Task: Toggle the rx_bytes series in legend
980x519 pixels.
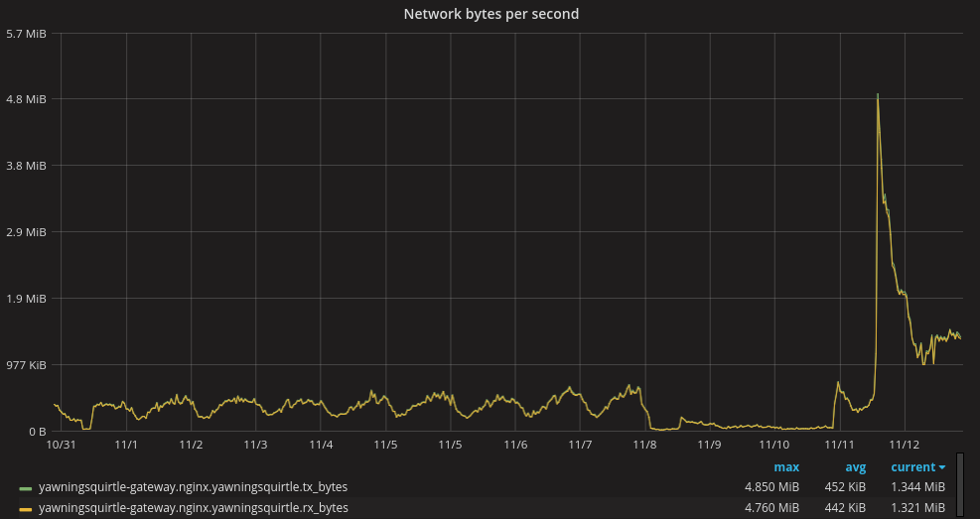Action: [x=194, y=508]
